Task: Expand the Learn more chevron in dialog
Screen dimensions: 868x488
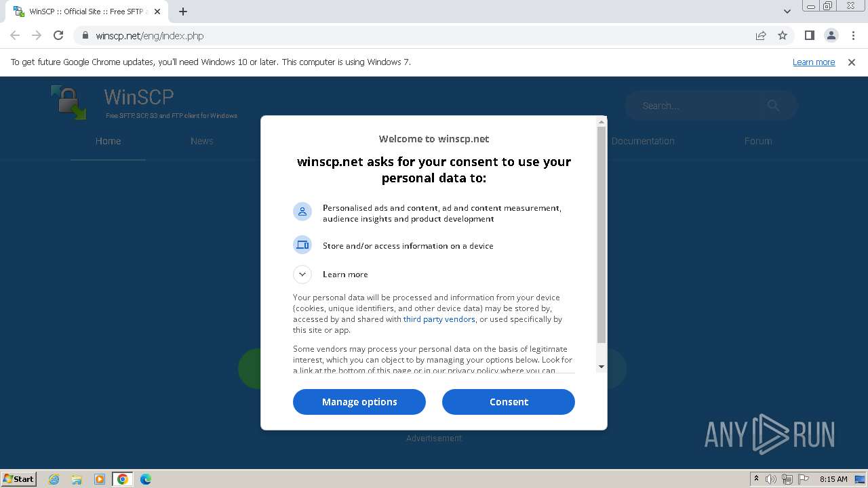Action: point(302,274)
